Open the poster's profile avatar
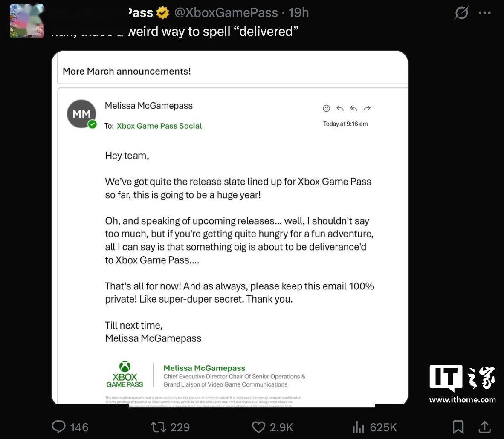The width and height of the screenshot is (504, 439). 27,21
